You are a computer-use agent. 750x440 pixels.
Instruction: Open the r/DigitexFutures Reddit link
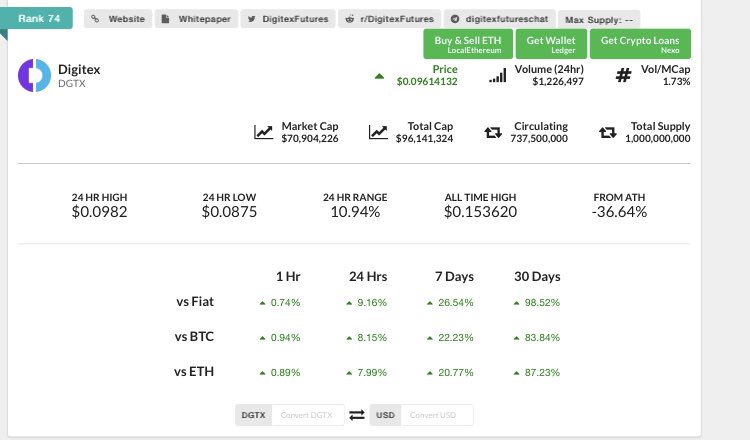click(390, 19)
